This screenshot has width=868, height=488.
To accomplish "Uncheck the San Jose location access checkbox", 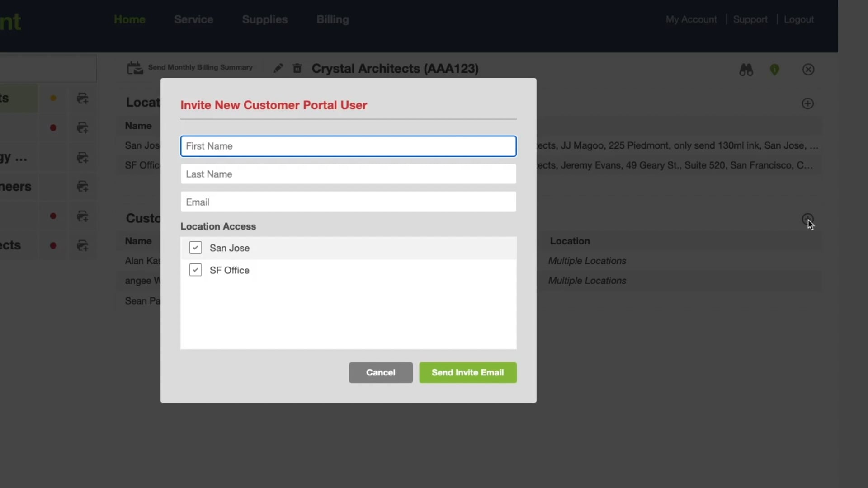I will click(x=195, y=248).
